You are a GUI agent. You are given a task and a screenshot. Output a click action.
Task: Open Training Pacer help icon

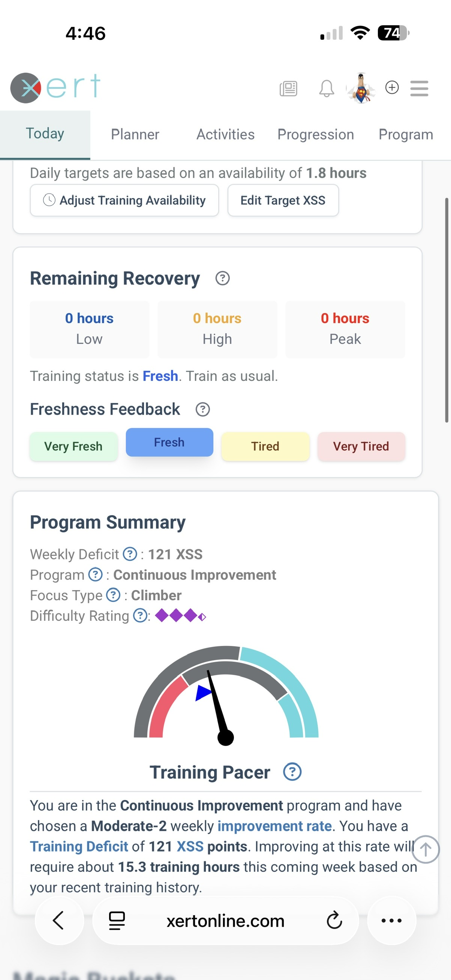coord(292,772)
